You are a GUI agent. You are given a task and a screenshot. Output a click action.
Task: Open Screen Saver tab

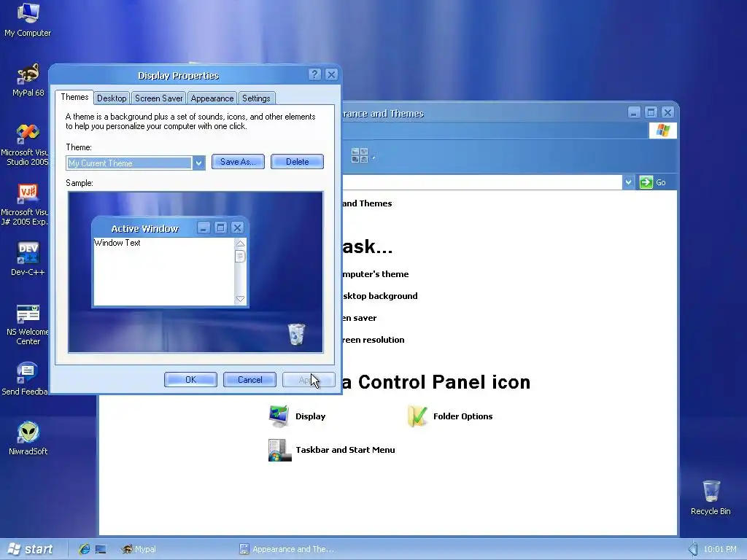point(158,98)
